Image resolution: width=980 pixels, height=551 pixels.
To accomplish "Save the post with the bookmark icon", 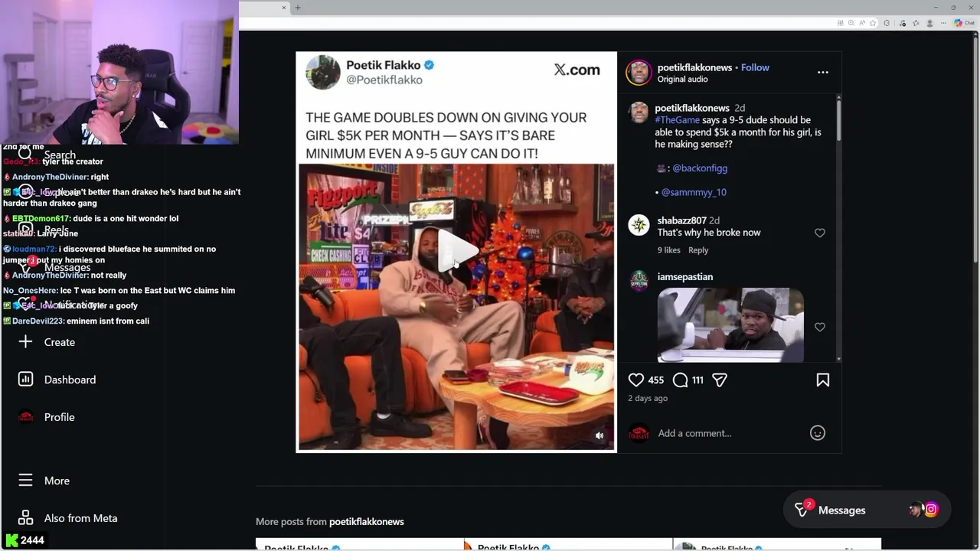I will click(823, 380).
